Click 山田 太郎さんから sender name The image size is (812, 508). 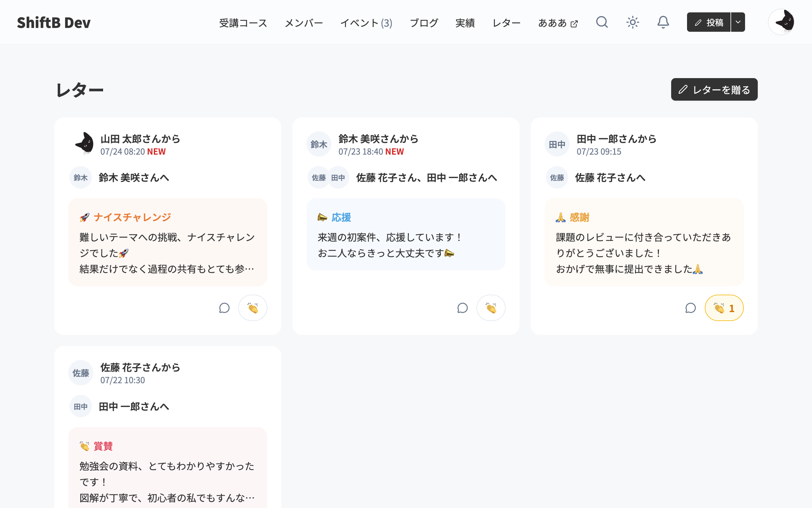140,139
